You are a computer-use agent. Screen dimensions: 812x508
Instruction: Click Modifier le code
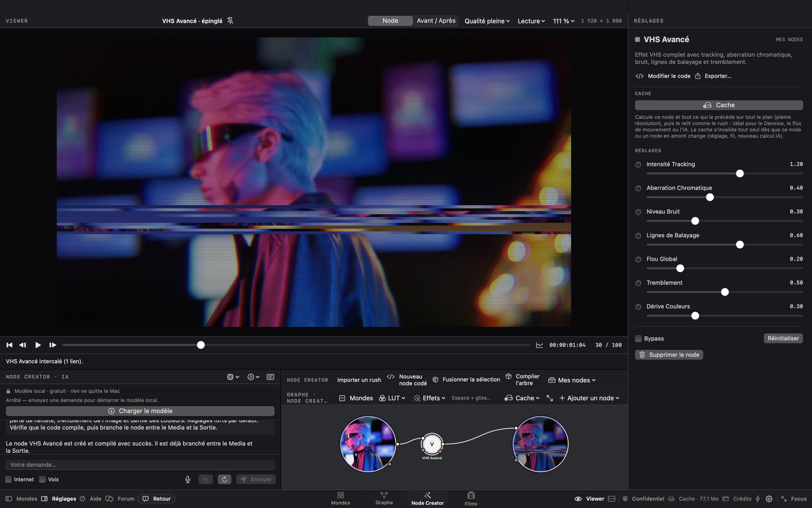coord(663,76)
